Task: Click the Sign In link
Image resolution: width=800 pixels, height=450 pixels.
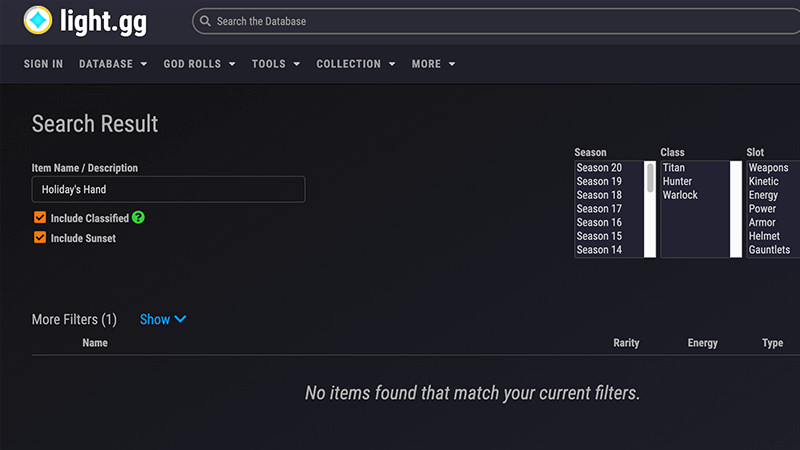Action: pyautogui.click(x=43, y=64)
